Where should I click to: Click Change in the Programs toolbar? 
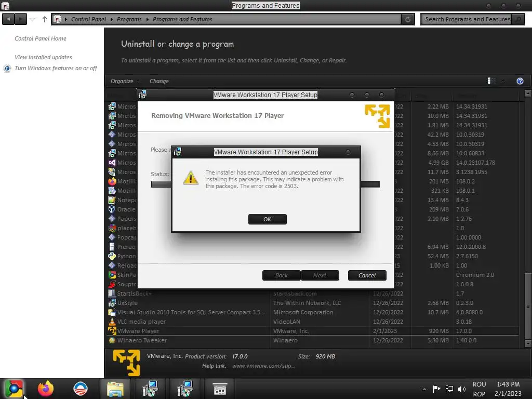pyautogui.click(x=159, y=81)
